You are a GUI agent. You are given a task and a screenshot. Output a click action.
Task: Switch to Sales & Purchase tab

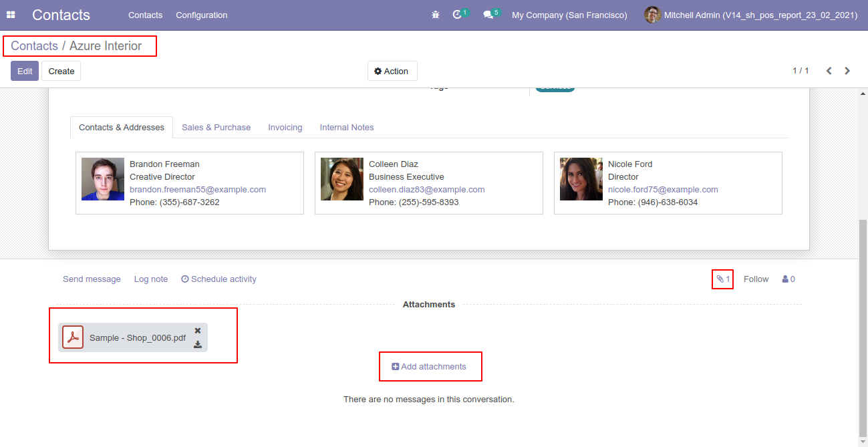216,128
